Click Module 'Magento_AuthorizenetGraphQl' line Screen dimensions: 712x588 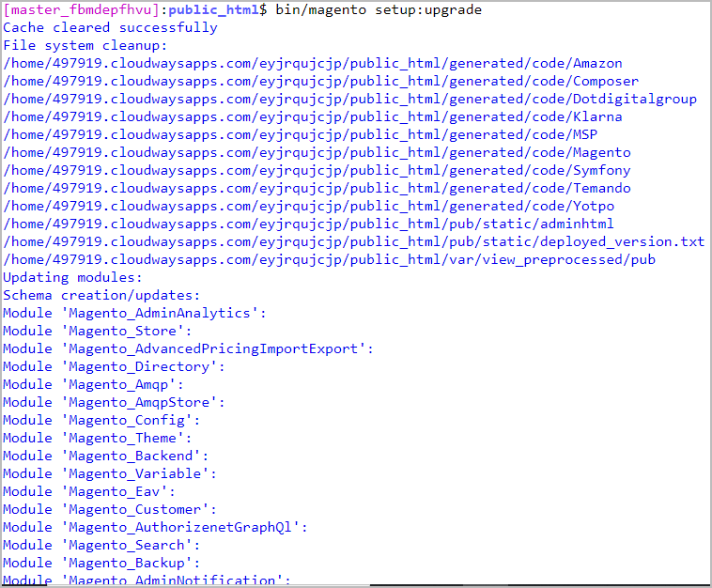[x=155, y=527]
